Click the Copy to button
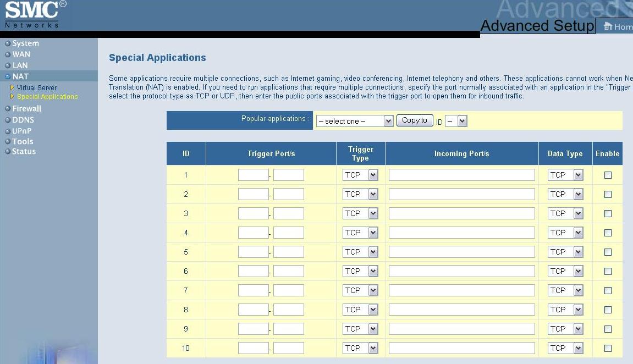Screen dimensions: 633x364 [415, 120]
